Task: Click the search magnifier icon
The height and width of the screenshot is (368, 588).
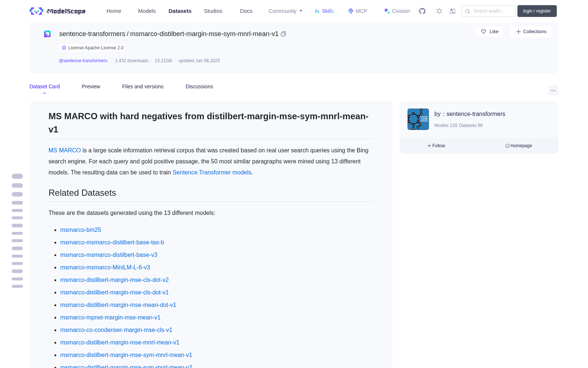Action: coord(467,11)
